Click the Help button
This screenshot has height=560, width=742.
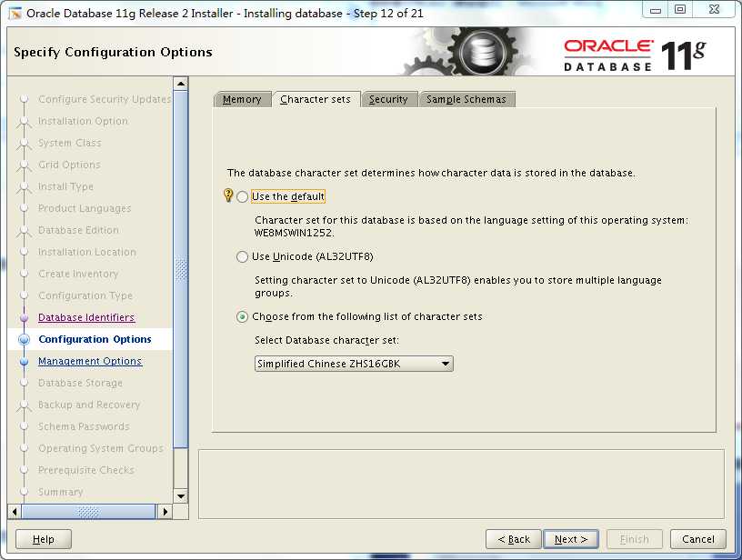44,539
